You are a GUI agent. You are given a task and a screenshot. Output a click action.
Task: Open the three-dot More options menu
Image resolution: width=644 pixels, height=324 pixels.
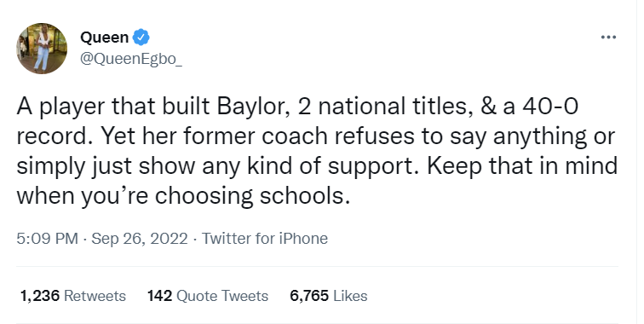click(x=608, y=37)
